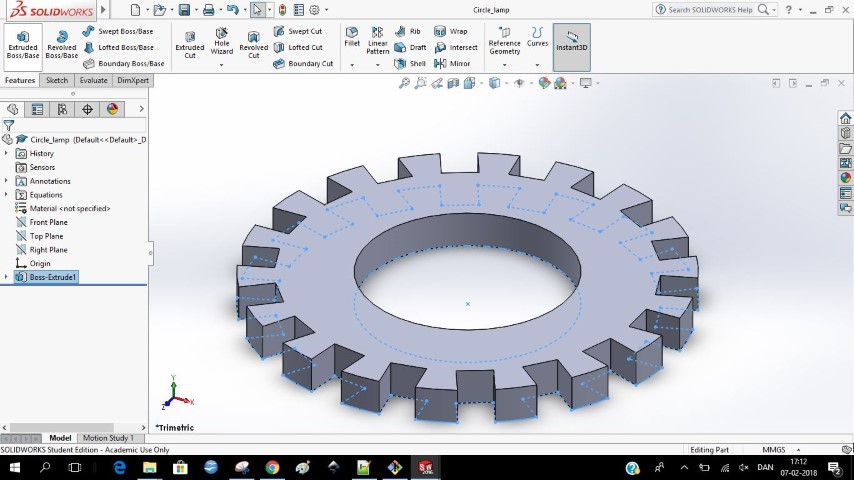Click the Rib tool
This screenshot has height=480, width=854.
point(407,32)
